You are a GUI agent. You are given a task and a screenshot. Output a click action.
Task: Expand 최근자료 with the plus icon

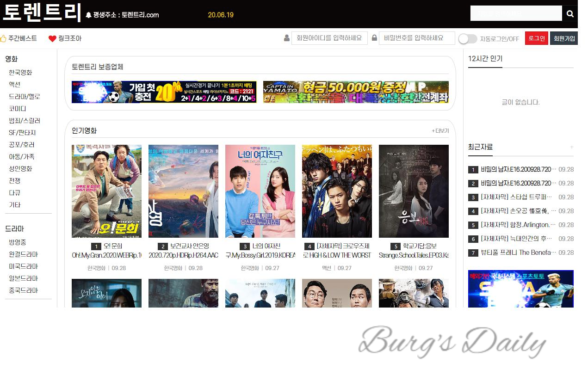[571, 147]
